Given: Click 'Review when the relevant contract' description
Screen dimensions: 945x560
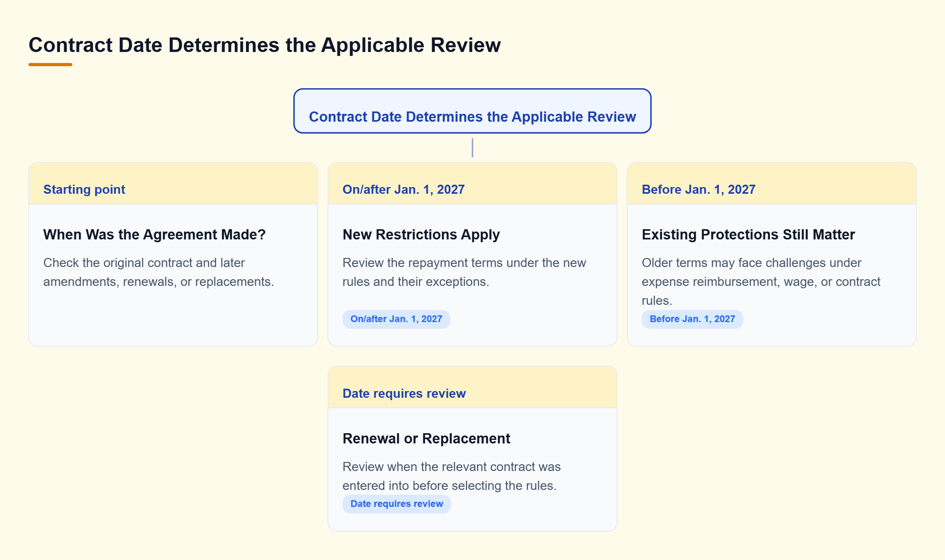Looking at the screenshot, I should pos(452,476).
